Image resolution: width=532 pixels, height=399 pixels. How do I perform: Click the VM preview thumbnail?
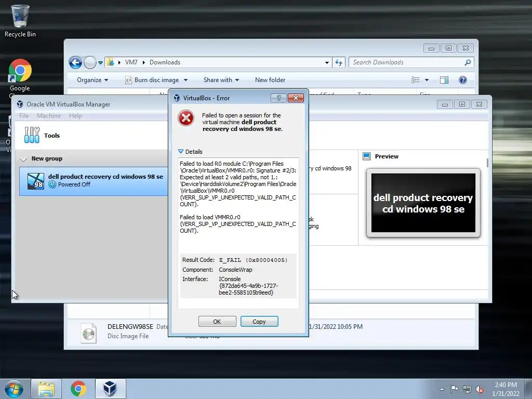pyautogui.click(x=423, y=203)
